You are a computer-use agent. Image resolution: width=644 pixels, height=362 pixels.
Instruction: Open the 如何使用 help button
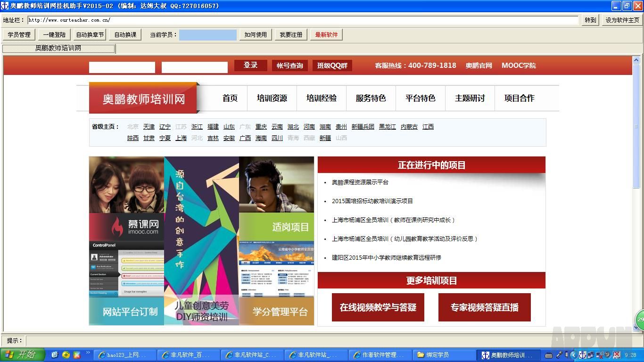coord(256,34)
